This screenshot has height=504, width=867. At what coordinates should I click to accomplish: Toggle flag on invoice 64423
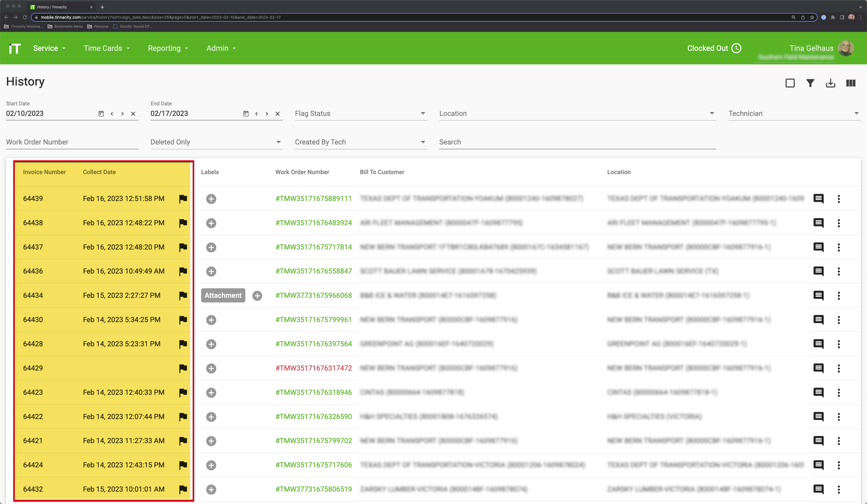coord(183,393)
